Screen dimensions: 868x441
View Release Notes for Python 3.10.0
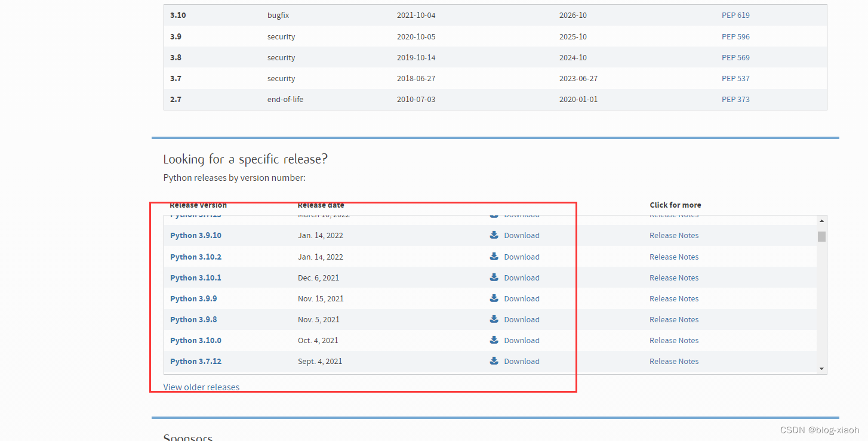(674, 341)
